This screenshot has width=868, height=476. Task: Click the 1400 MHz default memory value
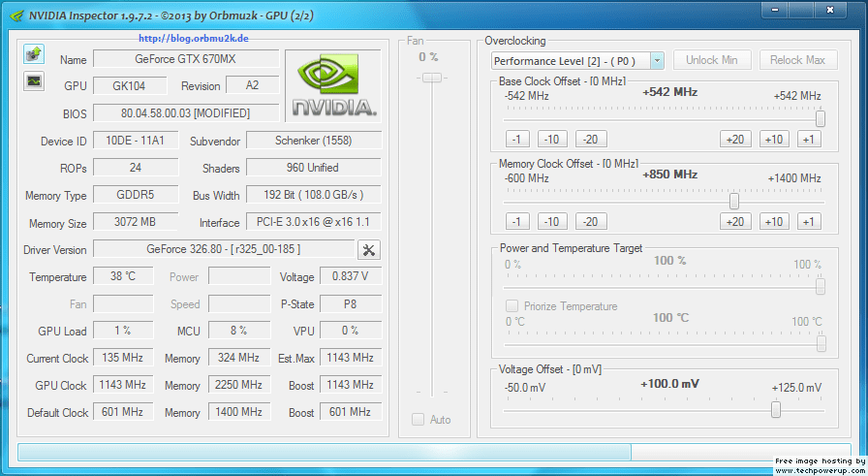pyautogui.click(x=239, y=412)
